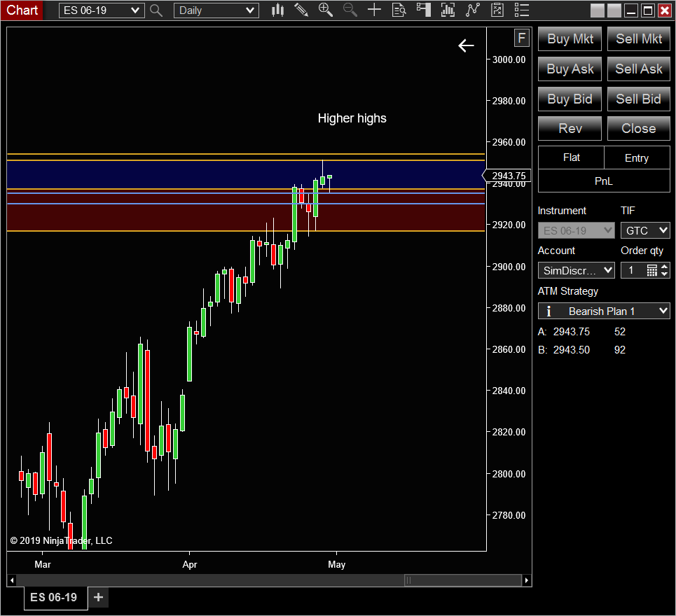Image resolution: width=676 pixels, height=616 pixels.
Task: Open the TIF GTC dropdown
Action: pyautogui.click(x=645, y=230)
